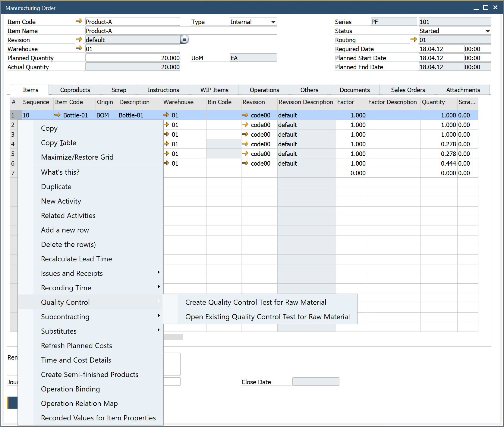Click the Routing link arrow
Screen dimensions: 504x427
click(x=414, y=39)
